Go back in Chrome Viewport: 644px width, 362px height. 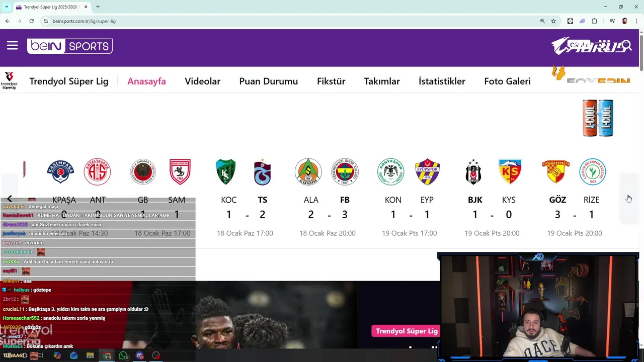pos(7,21)
